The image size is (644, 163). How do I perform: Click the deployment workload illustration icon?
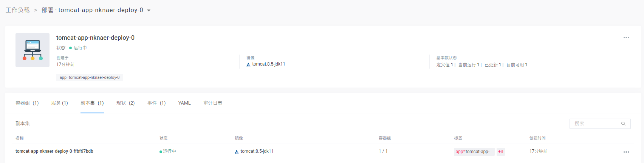coord(33,50)
